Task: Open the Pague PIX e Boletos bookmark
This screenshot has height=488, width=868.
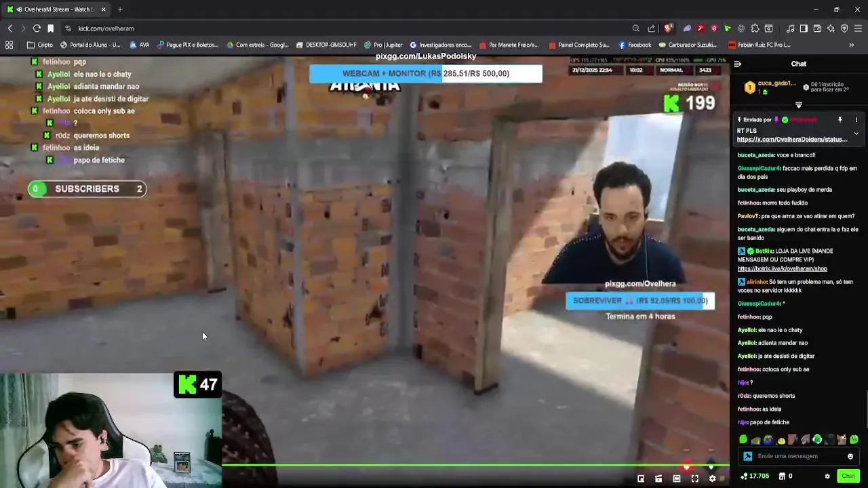Action: click(188, 45)
